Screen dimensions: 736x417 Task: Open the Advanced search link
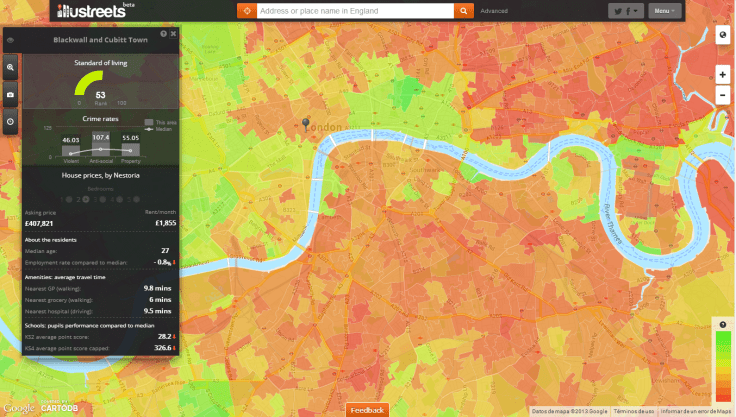click(x=494, y=11)
